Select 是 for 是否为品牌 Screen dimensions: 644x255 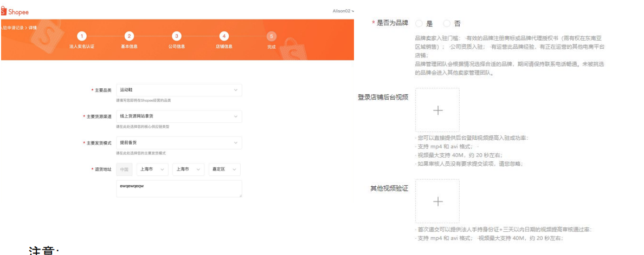pos(419,23)
